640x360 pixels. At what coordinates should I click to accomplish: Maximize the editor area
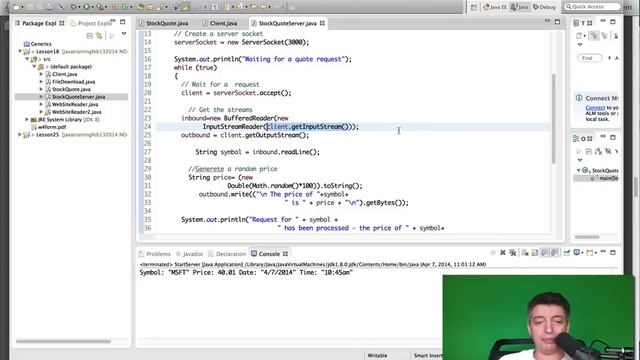pyautogui.click(x=557, y=22)
